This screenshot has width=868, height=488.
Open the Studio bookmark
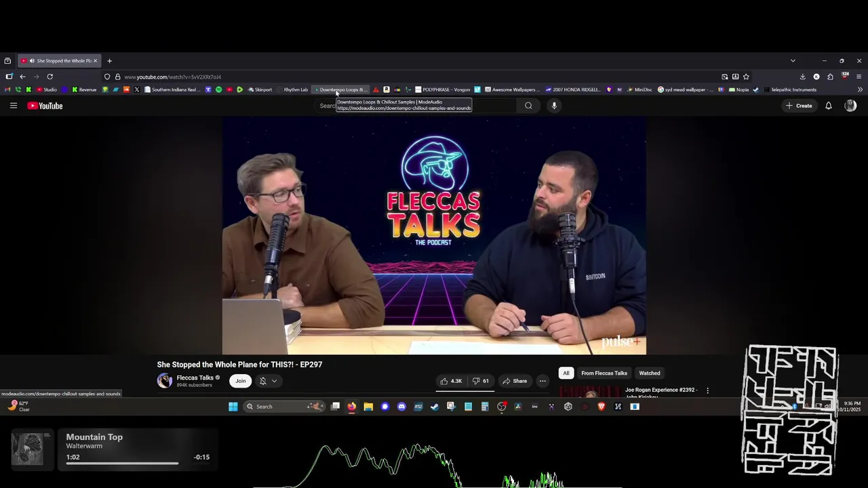pos(47,89)
